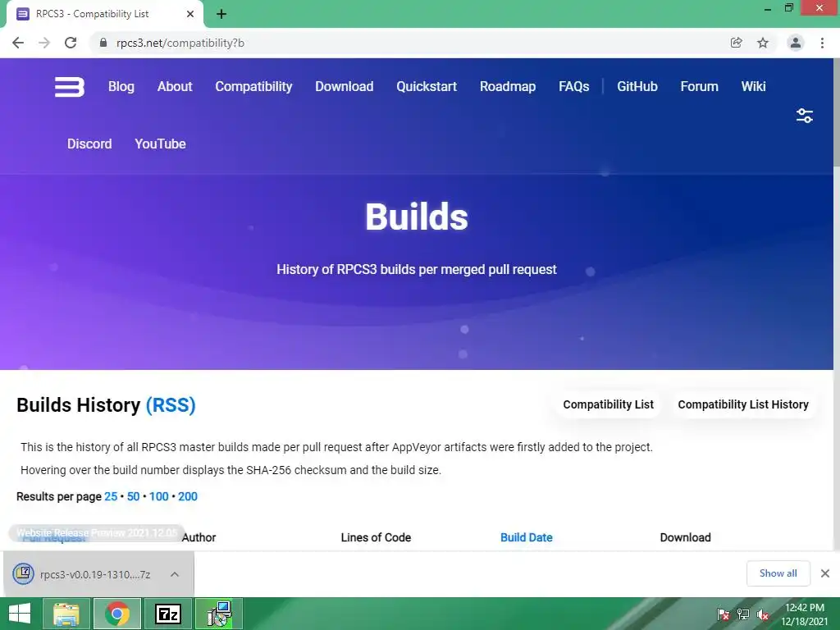The height and width of the screenshot is (630, 840).
Task: Open the YouTube link
Action: (x=160, y=144)
